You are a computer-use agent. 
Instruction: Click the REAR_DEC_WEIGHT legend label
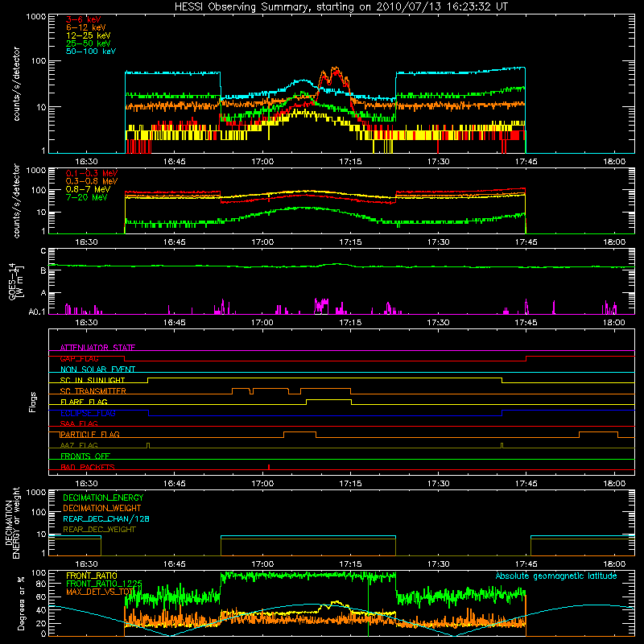(x=99, y=530)
